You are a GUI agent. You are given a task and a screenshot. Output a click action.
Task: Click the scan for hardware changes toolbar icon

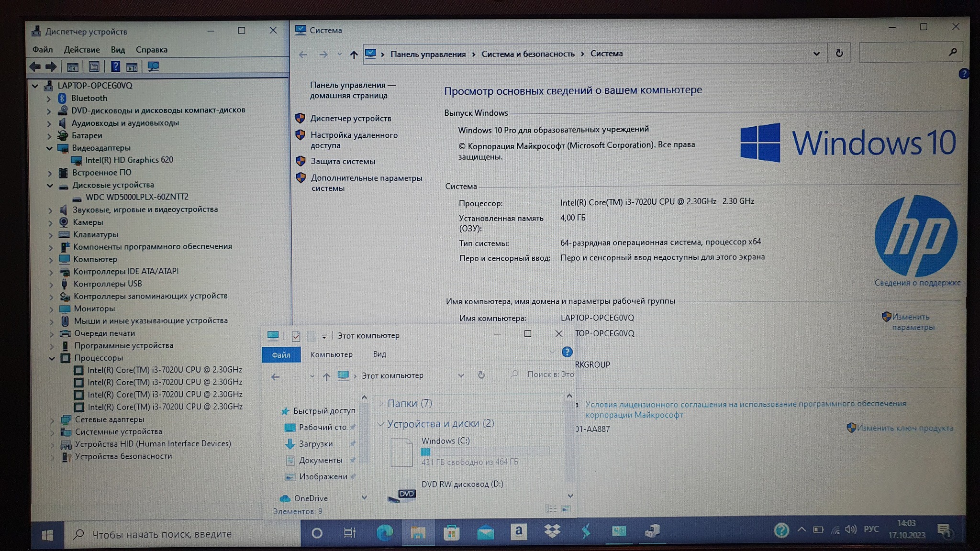point(153,67)
